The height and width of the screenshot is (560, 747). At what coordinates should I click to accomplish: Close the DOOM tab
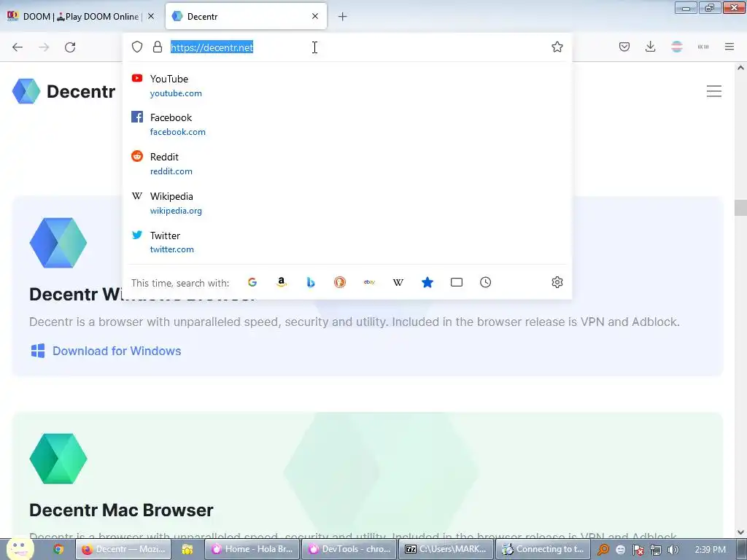pyautogui.click(x=151, y=16)
